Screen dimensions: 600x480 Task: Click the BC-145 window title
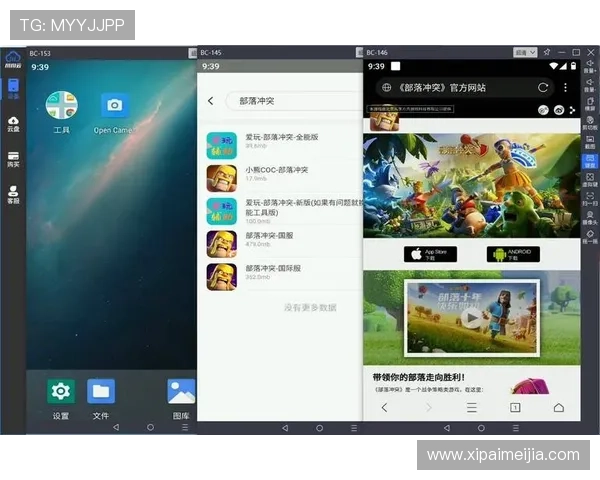tap(211, 52)
